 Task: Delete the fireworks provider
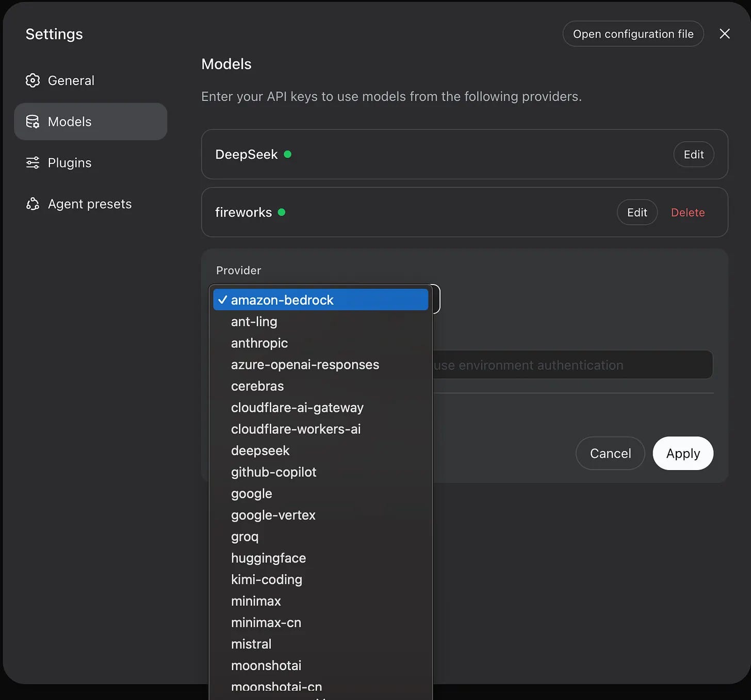coord(688,212)
